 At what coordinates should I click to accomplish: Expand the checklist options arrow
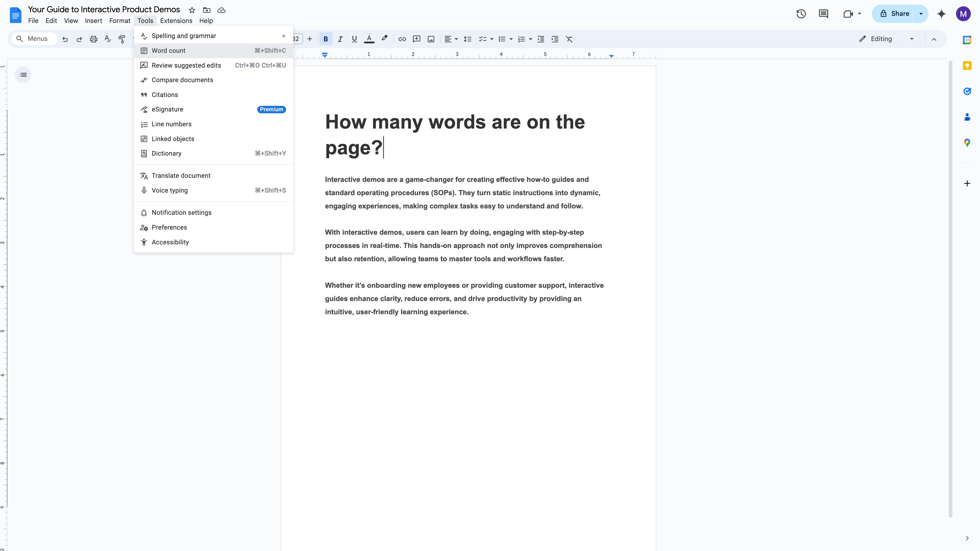tap(492, 39)
